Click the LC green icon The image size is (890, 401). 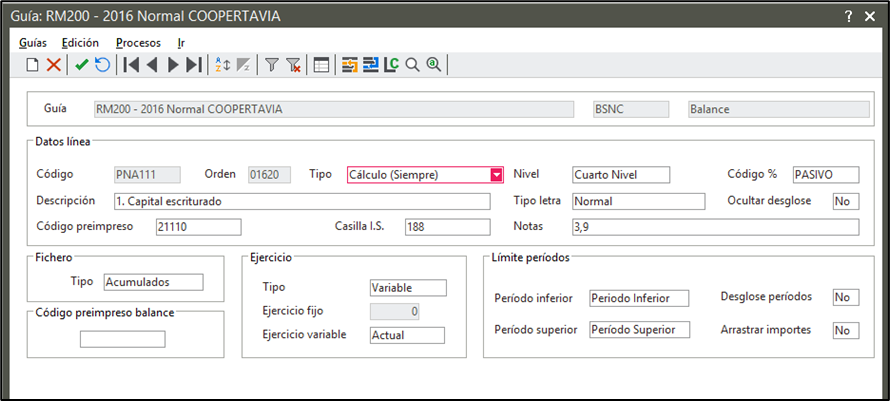click(391, 65)
